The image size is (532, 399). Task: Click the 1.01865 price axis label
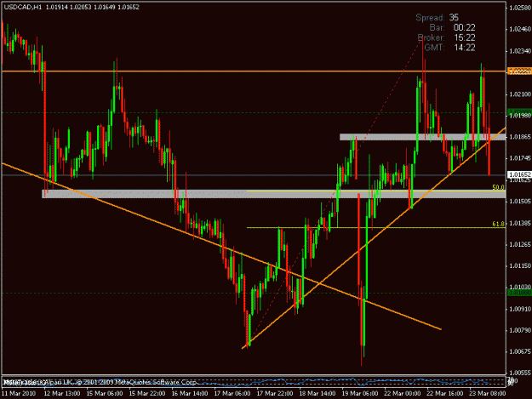[x=519, y=137]
